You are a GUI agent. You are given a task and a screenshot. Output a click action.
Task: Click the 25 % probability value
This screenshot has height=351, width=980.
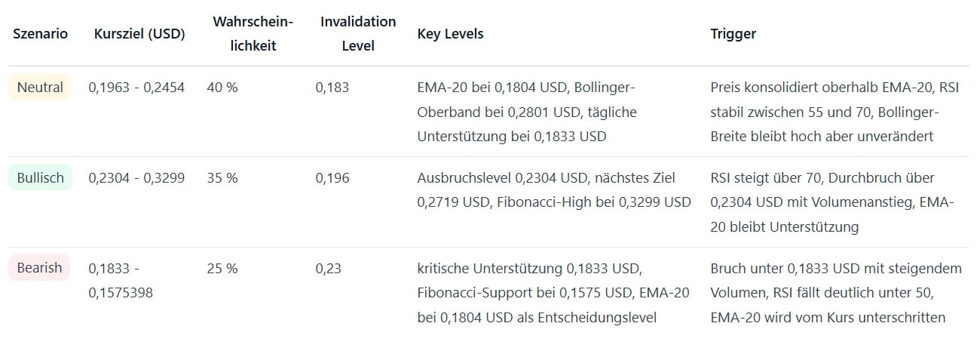(222, 269)
